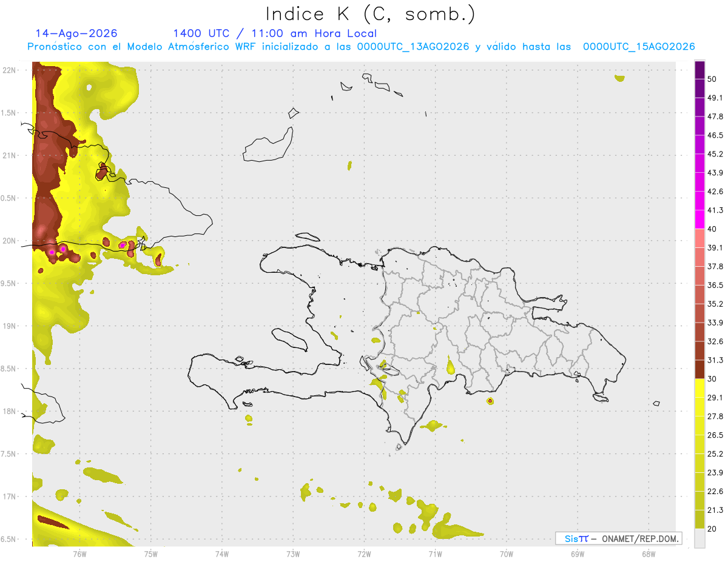Click the "21N" latitude label

coord(10,156)
